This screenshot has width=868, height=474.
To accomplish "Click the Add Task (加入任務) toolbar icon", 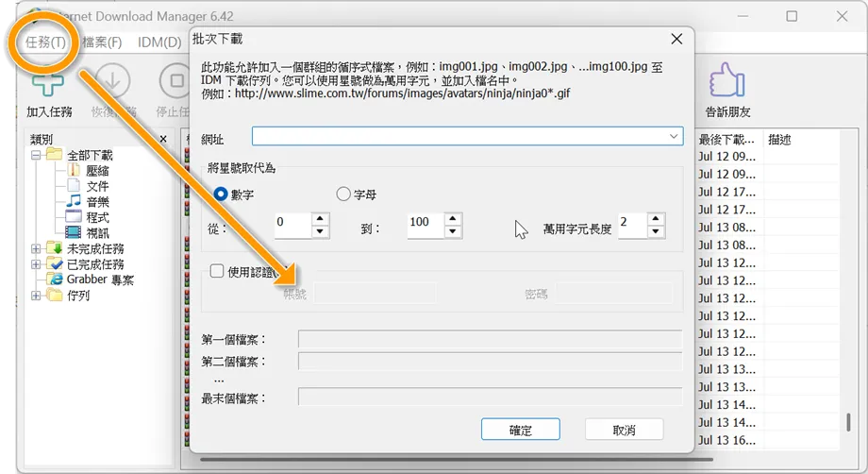I will (48, 84).
